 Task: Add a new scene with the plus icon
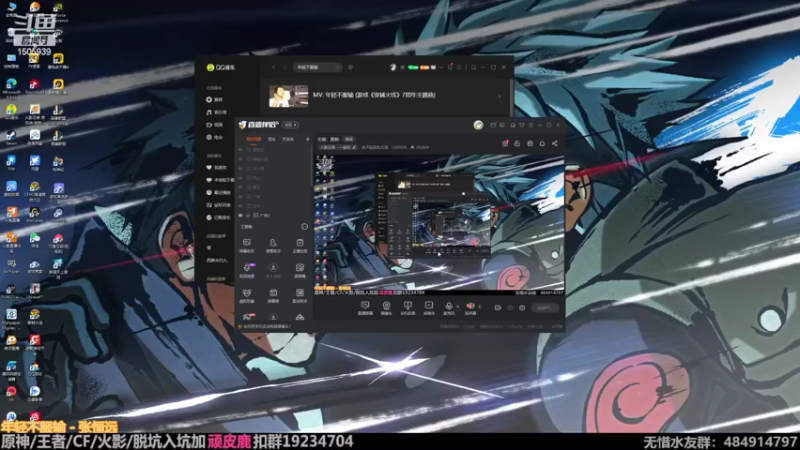307,139
